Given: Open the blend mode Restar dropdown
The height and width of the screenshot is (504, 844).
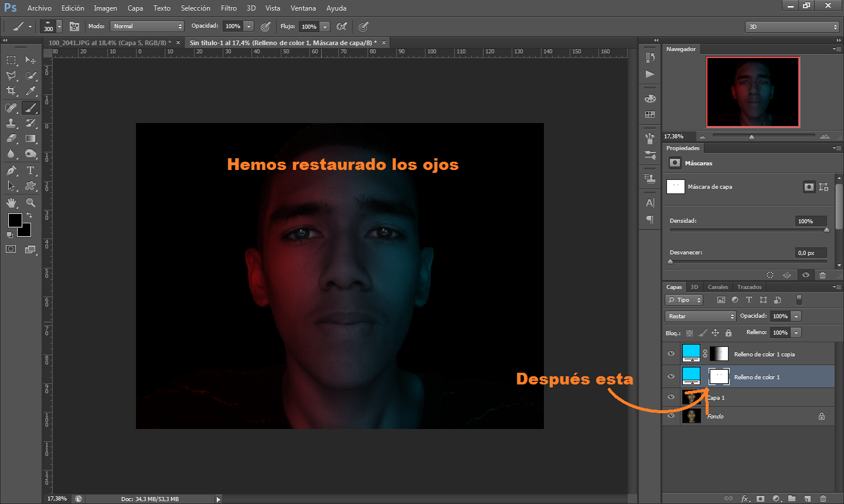Looking at the screenshot, I should [x=700, y=316].
